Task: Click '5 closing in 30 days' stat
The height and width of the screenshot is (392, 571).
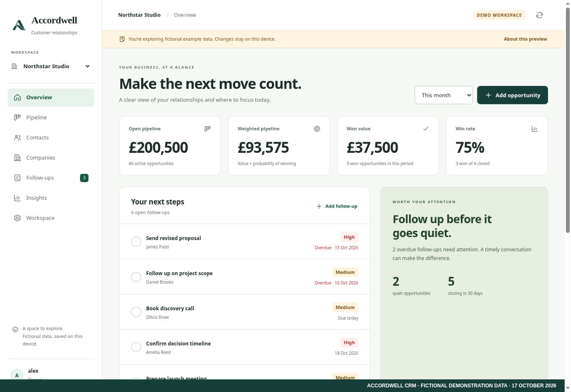Action: tap(465, 285)
